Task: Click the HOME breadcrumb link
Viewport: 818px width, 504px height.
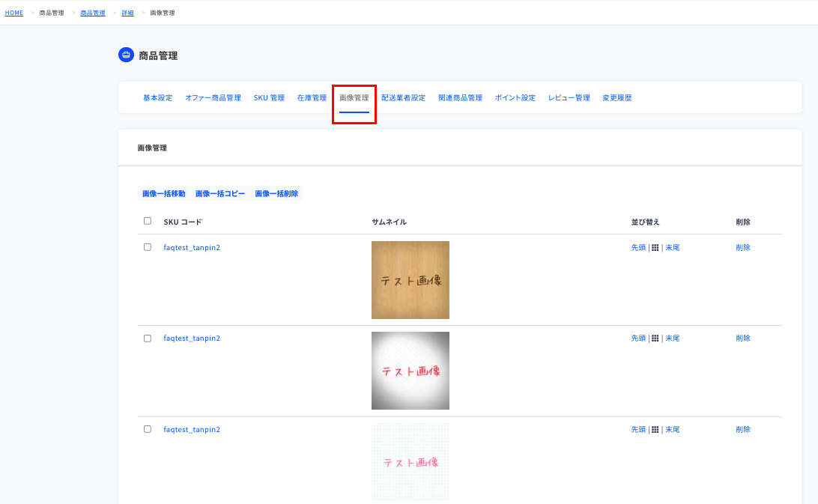Action: click(14, 13)
